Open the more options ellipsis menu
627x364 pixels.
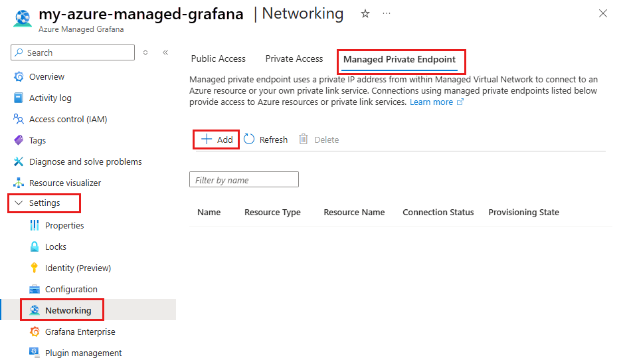(387, 13)
